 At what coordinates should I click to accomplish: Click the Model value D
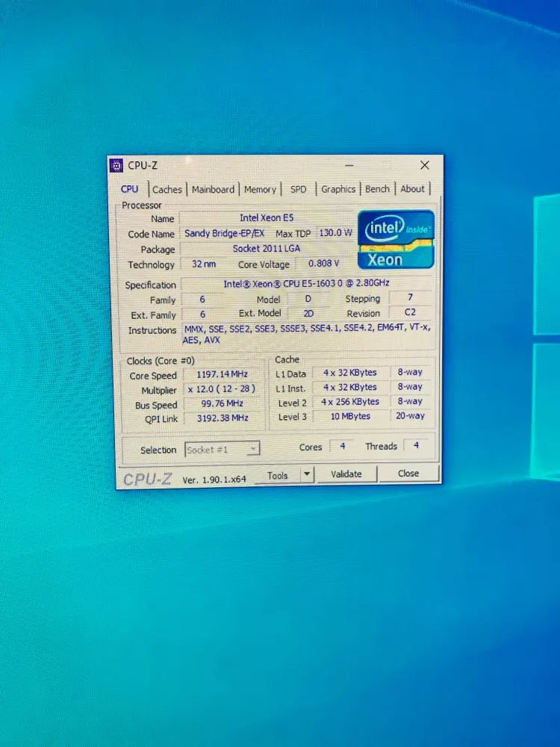pos(308,299)
